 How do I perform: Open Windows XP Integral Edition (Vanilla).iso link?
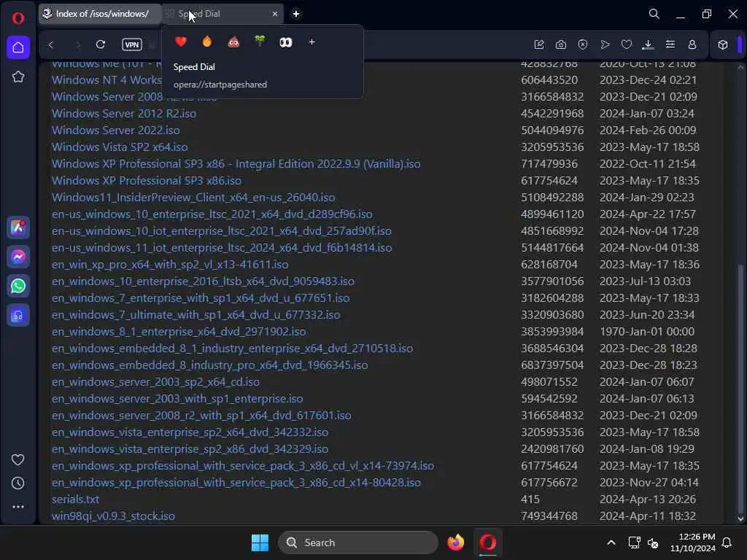236,164
